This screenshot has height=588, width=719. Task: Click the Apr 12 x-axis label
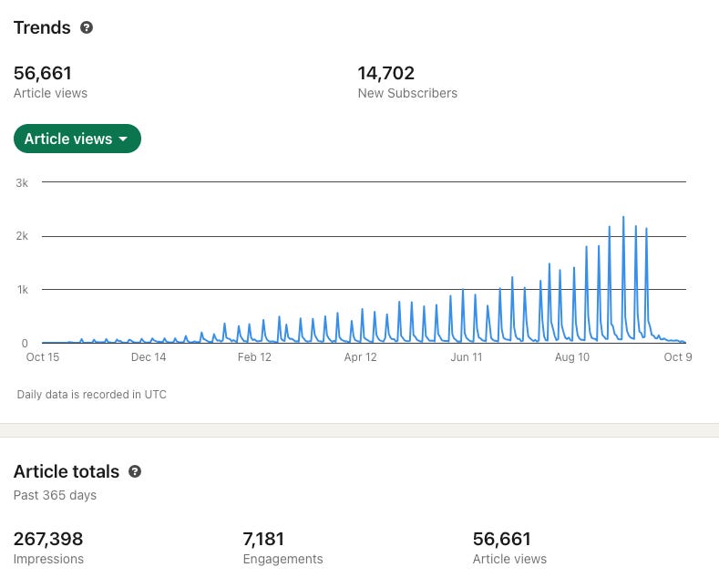pyautogui.click(x=361, y=357)
